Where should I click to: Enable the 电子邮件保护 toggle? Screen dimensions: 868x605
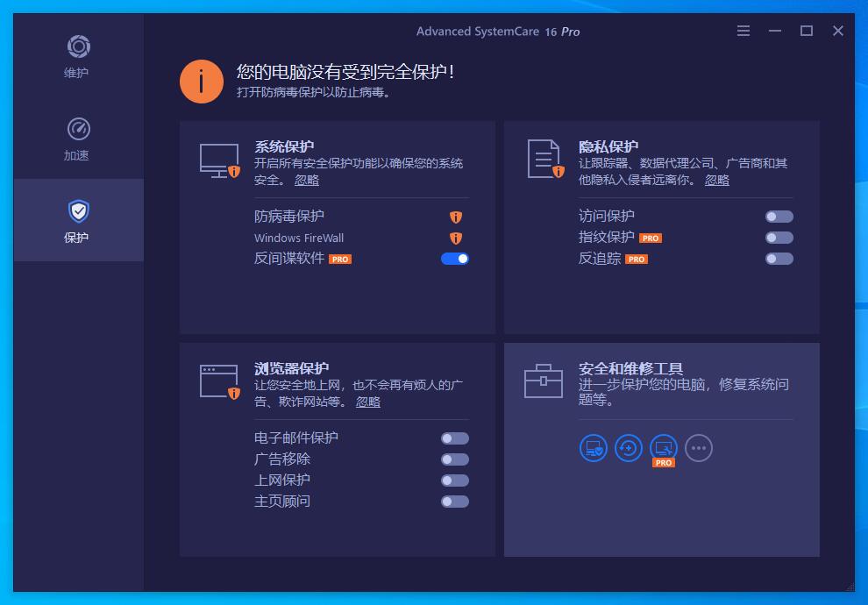(x=455, y=438)
